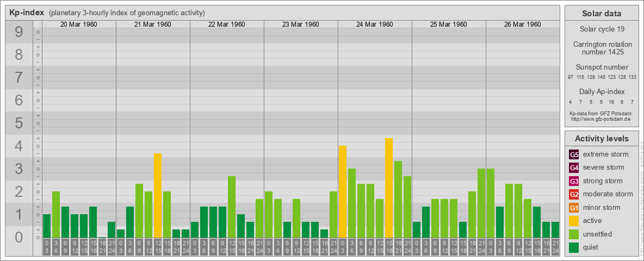644x261 pixels.
Task: Click the 24 Mar 18-21 light green bar
Action: pos(398,200)
